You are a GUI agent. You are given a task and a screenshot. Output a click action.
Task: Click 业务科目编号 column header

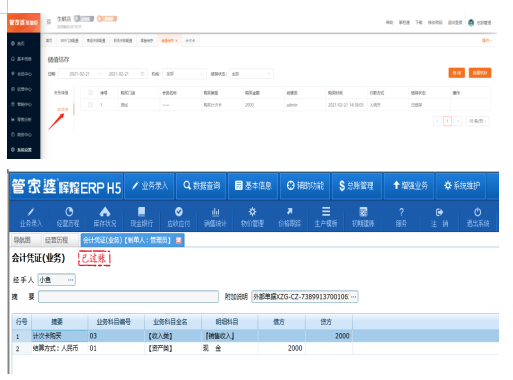tap(116, 322)
